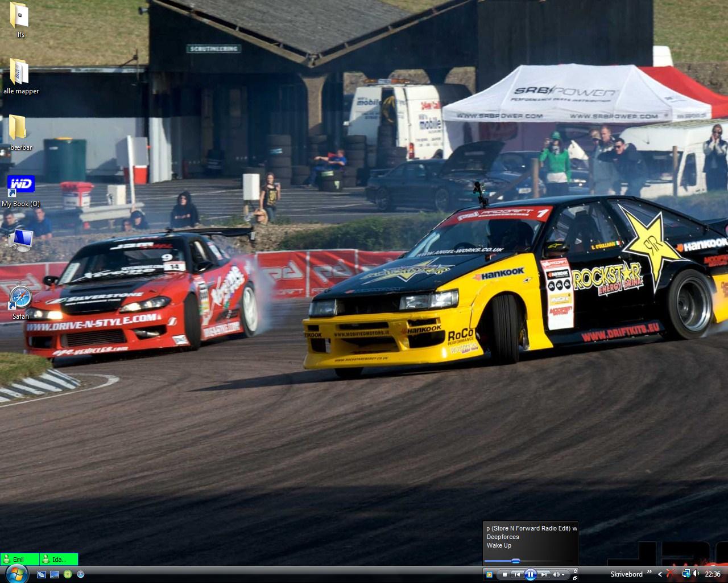Click the 22:36 system clock
Screen dimensions: 728x584
pyautogui.click(x=713, y=575)
